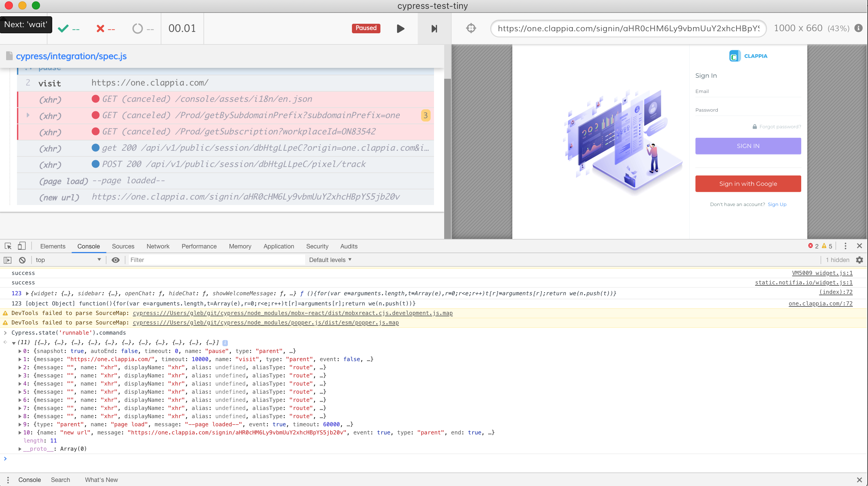This screenshot has height=486, width=868.
Task: Toggle the device toolbar mode
Action: pos(22,246)
